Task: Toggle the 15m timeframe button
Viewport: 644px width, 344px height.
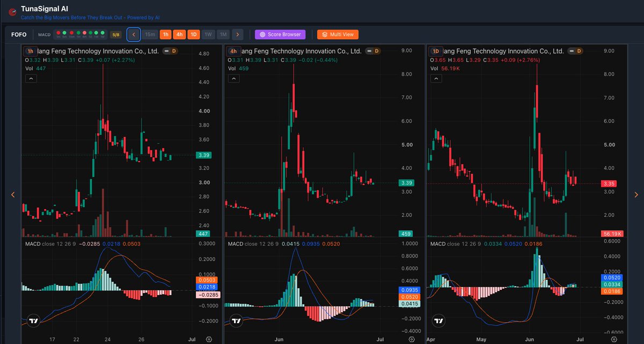Action: point(150,34)
